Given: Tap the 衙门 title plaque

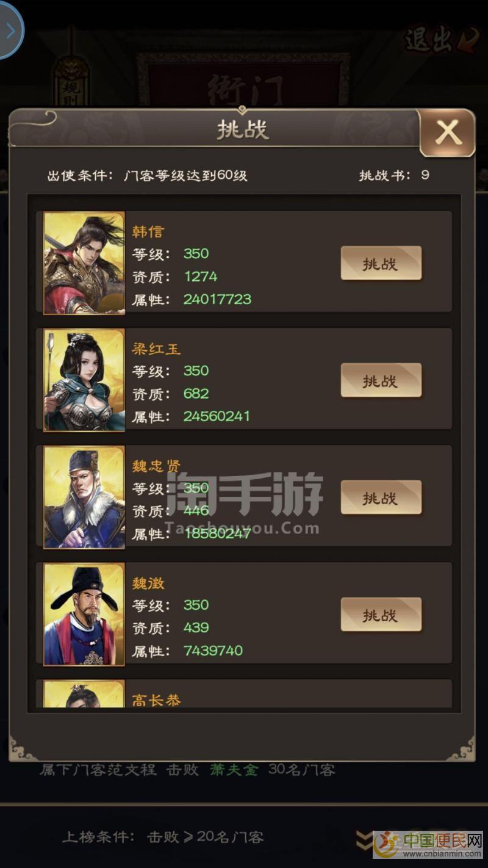Looking at the screenshot, I should (x=244, y=92).
